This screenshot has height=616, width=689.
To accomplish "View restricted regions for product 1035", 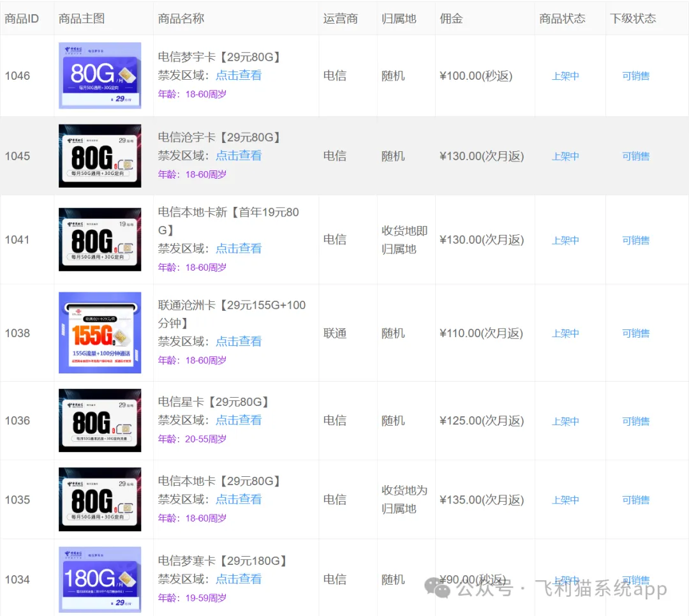I will (239, 499).
